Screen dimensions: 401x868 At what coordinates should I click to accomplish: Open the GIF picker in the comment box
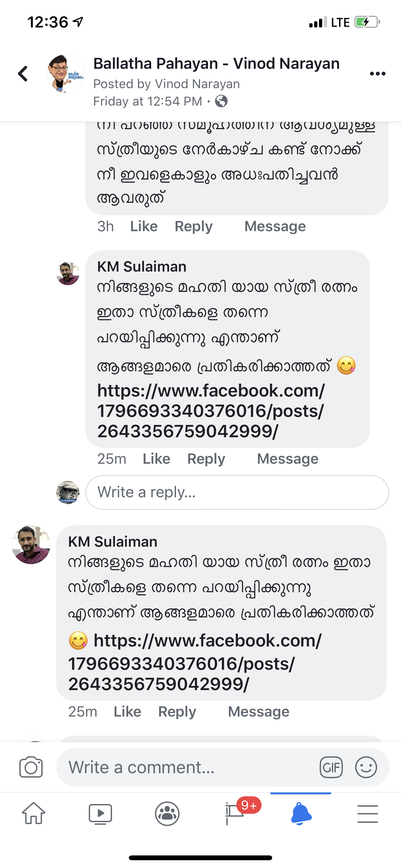pos(331,767)
